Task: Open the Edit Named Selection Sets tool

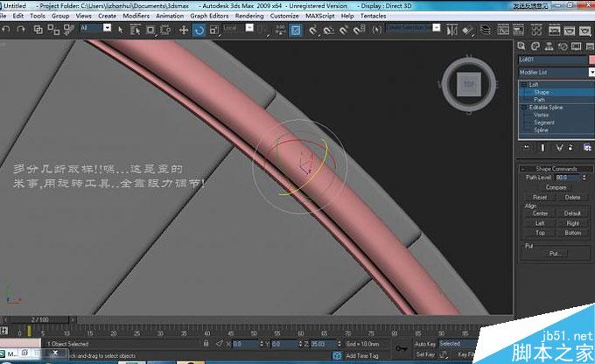Action: [376, 30]
